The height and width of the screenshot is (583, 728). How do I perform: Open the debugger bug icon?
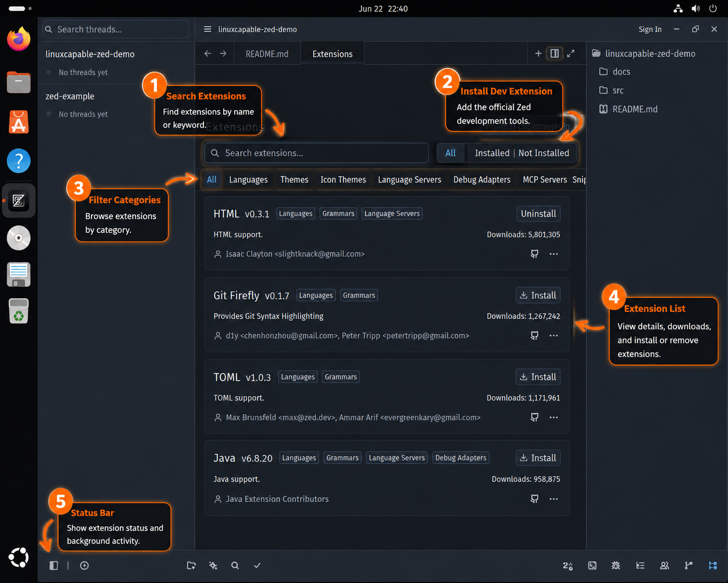click(616, 565)
